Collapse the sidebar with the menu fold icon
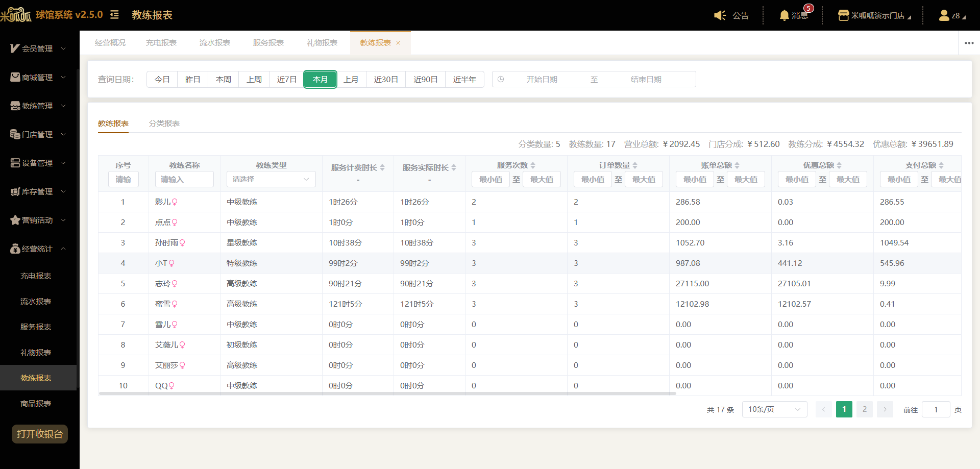The width and height of the screenshot is (980, 469). point(114,15)
